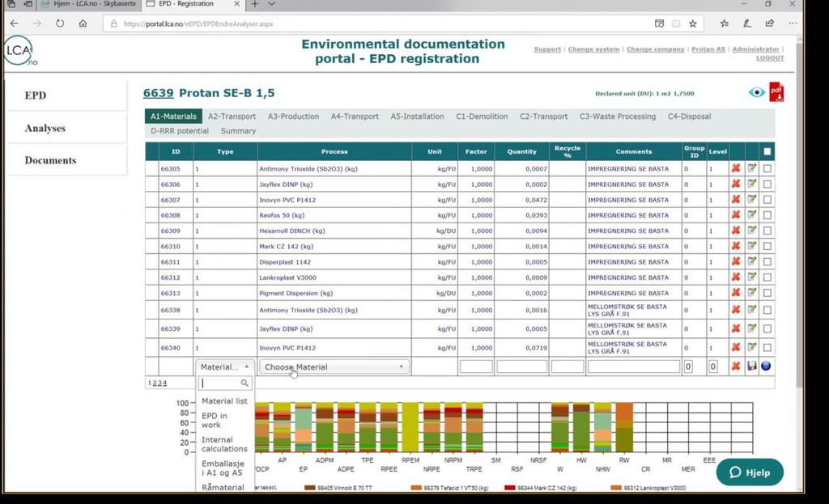Save new material row with floppy icon
Viewport: 829px width, 504px height.
[751, 366]
